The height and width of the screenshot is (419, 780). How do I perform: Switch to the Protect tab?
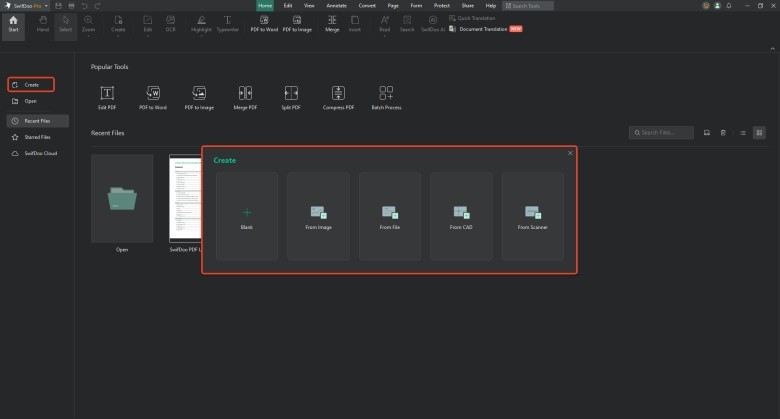pyautogui.click(x=441, y=5)
